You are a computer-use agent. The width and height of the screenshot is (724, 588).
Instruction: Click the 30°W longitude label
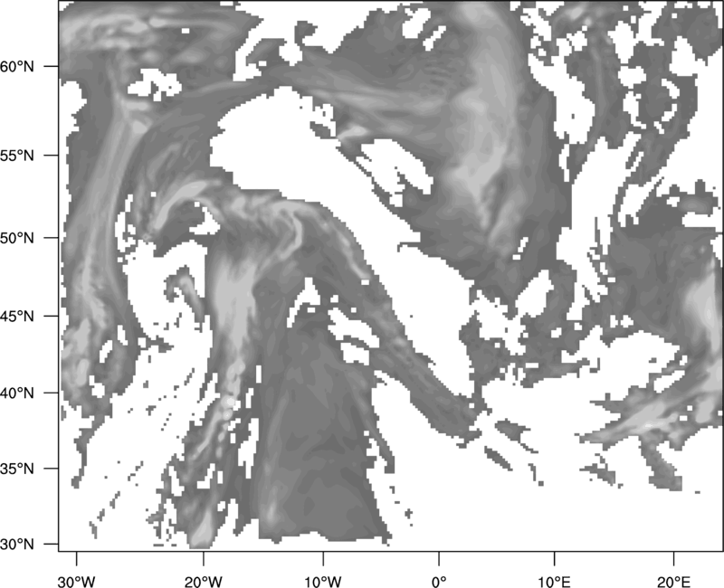point(76,582)
